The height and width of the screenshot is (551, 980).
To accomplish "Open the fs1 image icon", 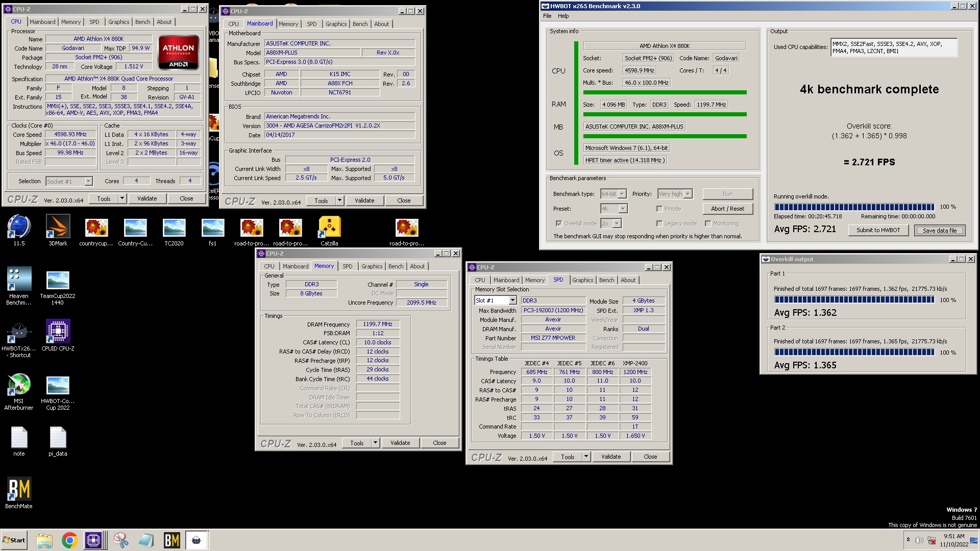I will [x=213, y=232].
